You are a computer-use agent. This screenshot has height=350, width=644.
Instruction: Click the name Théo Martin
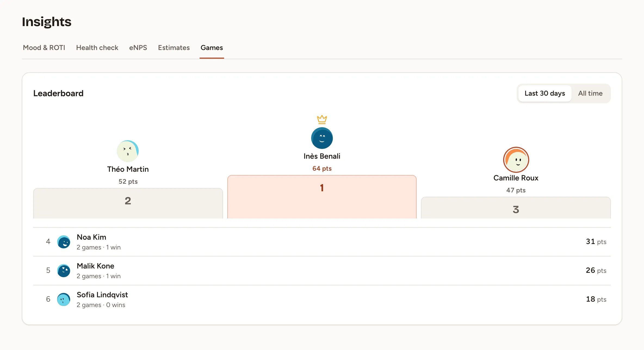click(x=128, y=169)
